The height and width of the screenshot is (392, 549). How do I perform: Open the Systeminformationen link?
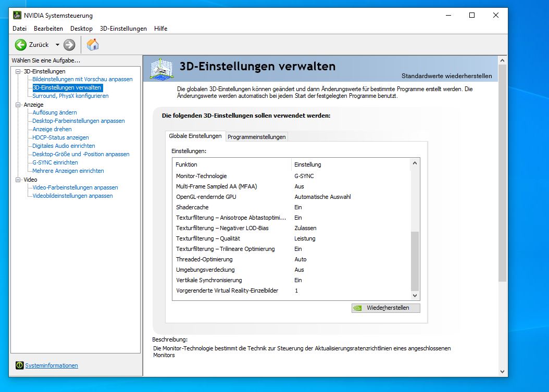tap(52, 365)
